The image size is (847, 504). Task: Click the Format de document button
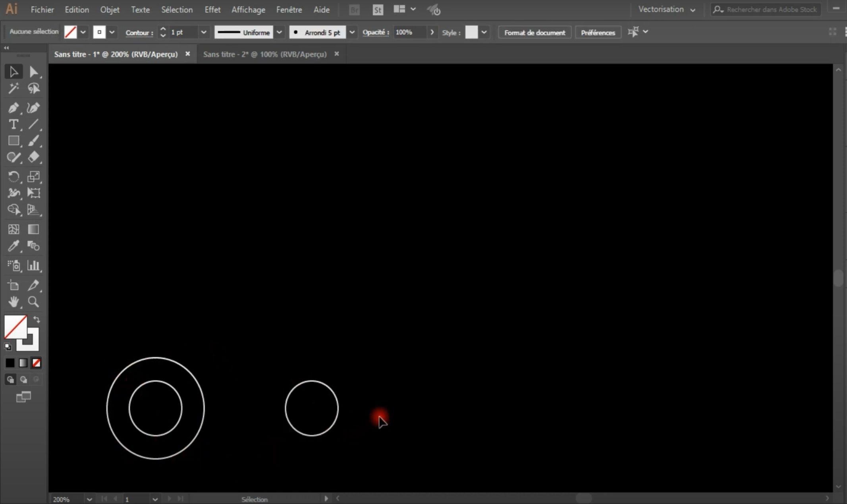534,33
